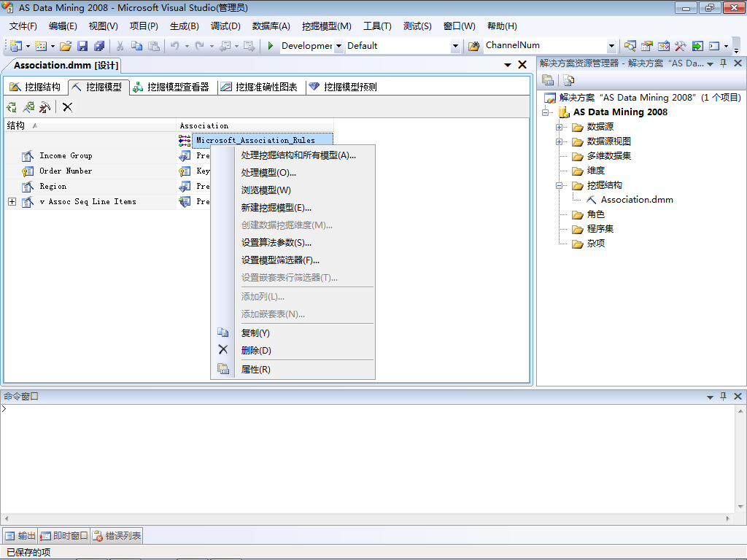Click the Properties Window toolbar icon

[646, 46]
